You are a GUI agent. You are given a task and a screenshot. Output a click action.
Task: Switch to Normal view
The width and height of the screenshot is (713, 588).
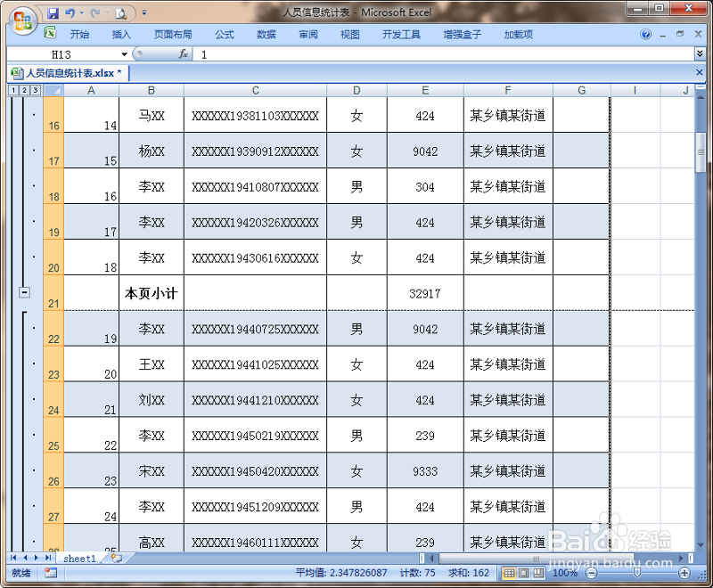point(509,573)
